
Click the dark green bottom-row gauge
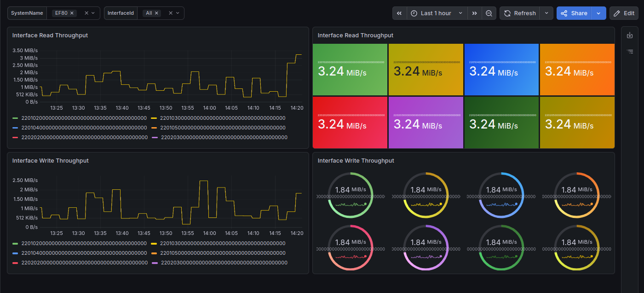tap(501, 248)
